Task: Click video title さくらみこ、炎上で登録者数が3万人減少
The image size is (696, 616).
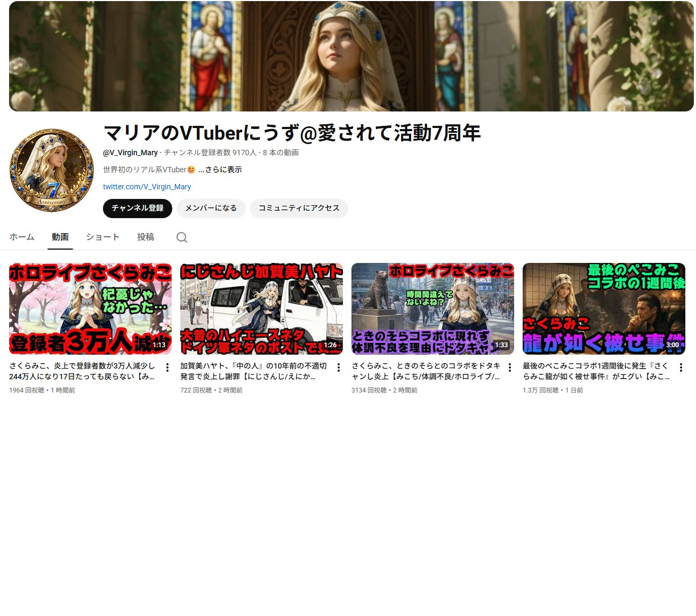Action: pyautogui.click(x=82, y=371)
